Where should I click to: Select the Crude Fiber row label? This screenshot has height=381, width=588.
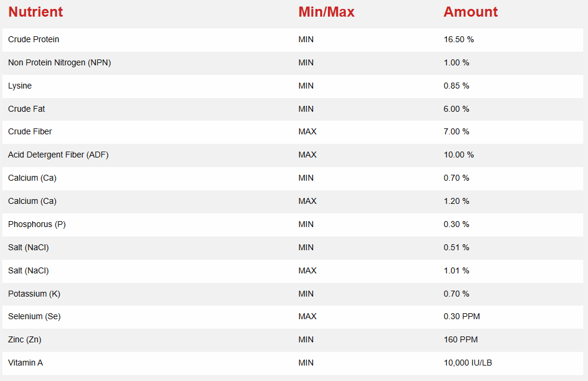click(30, 131)
